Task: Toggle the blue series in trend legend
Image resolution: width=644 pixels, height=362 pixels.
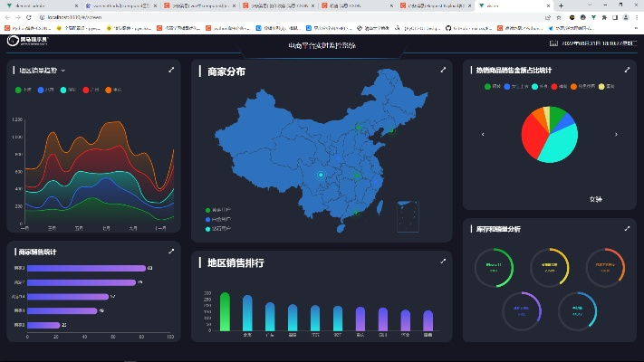Action: [x=45, y=90]
